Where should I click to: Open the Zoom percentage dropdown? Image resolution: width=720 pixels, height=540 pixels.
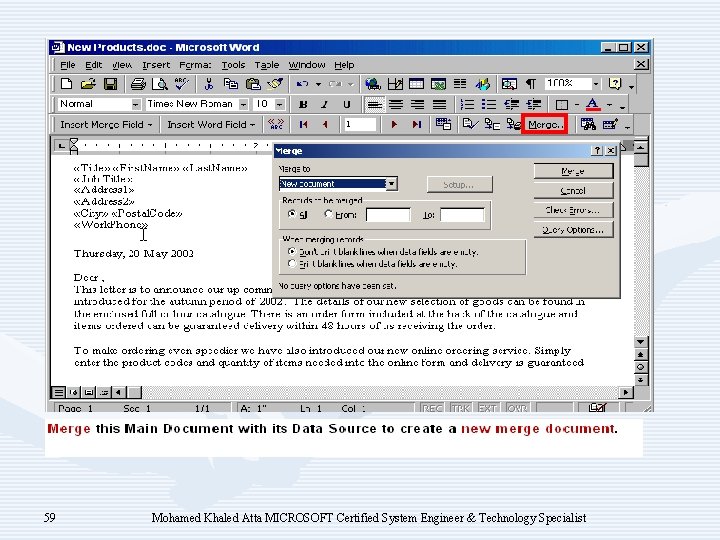tap(596, 84)
